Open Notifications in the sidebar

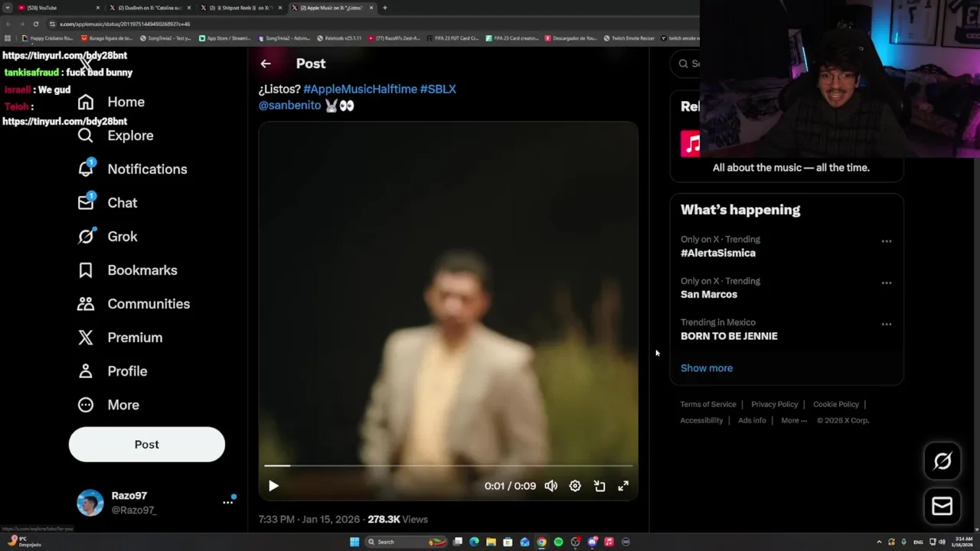click(x=132, y=169)
